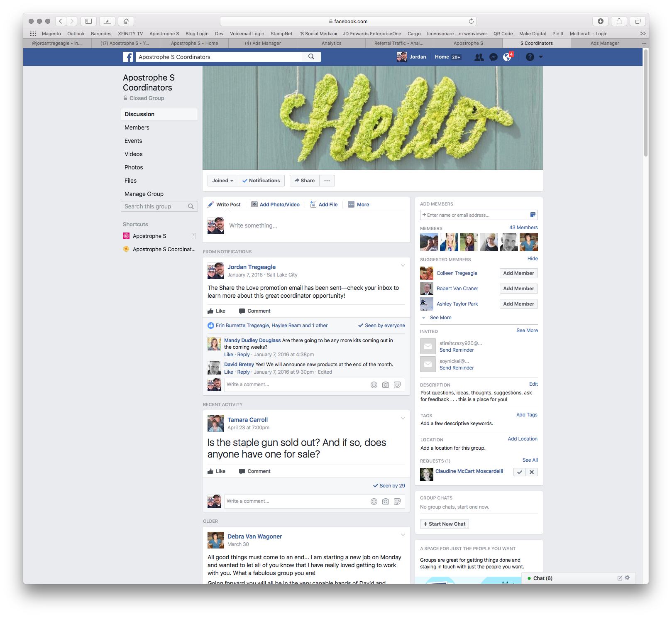Add sticker in Tamara Carroll's comment box
672x617 pixels.
tap(397, 502)
